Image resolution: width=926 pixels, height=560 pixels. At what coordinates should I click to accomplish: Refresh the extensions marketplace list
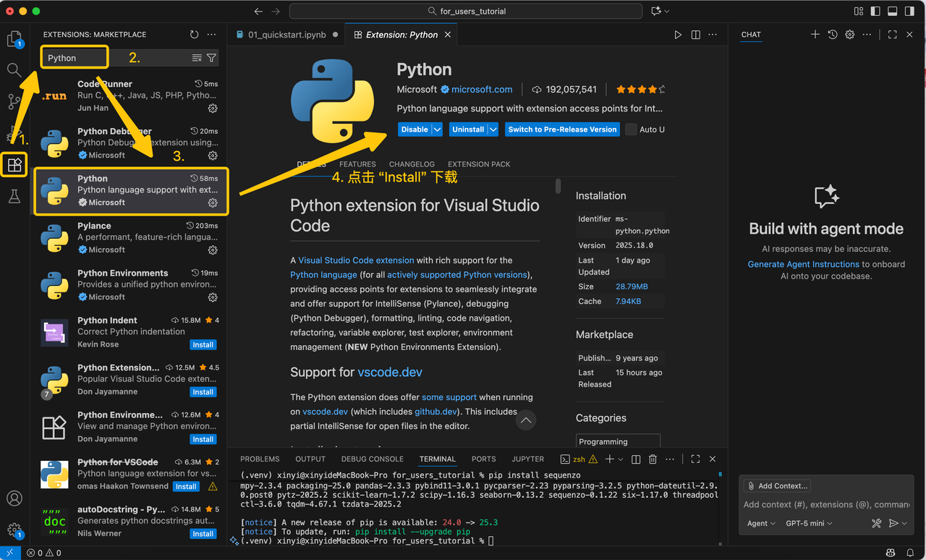194,35
